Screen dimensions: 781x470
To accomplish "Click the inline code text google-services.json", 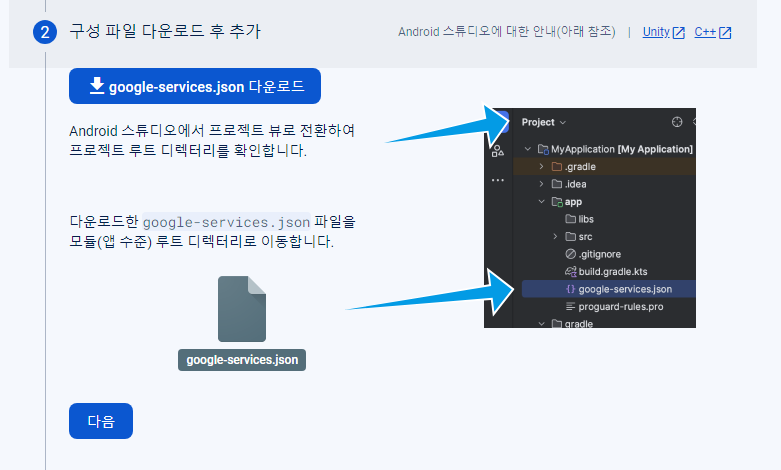I will [227, 222].
